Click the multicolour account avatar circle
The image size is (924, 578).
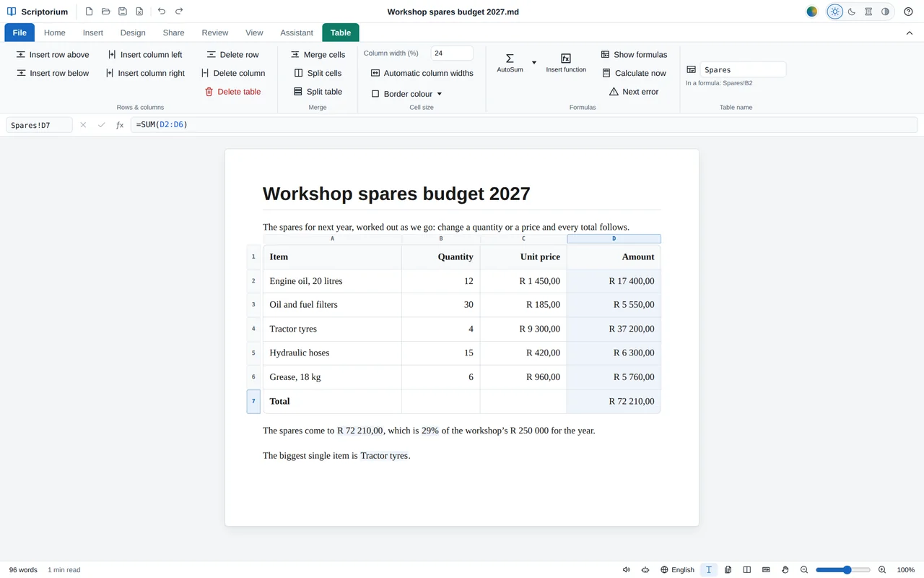pyautogui.click(x=812, y=12)
